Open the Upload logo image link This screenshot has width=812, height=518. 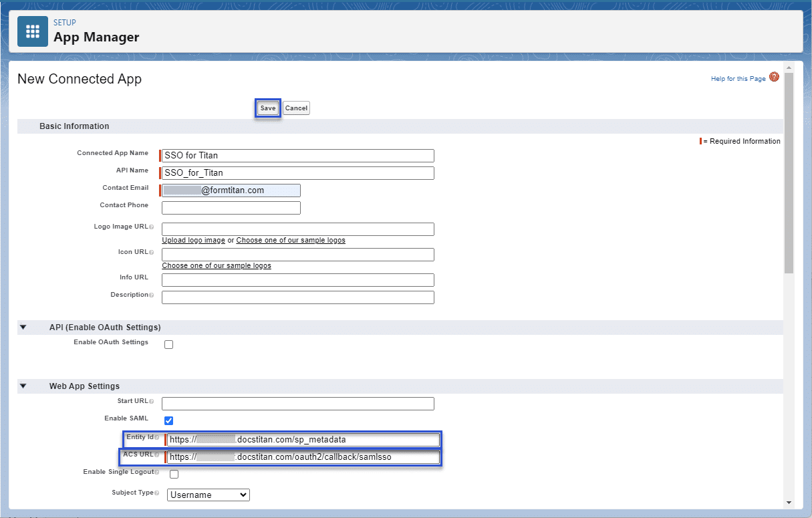193,239
